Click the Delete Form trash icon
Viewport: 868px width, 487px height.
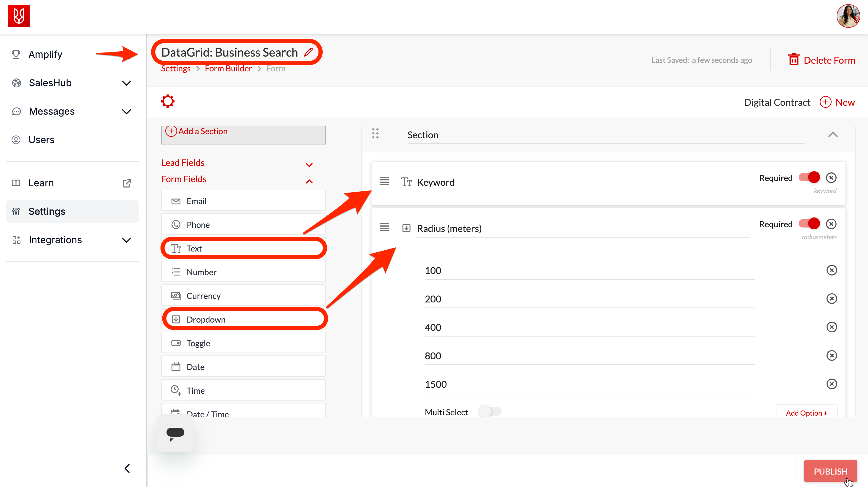click(794, 60)
